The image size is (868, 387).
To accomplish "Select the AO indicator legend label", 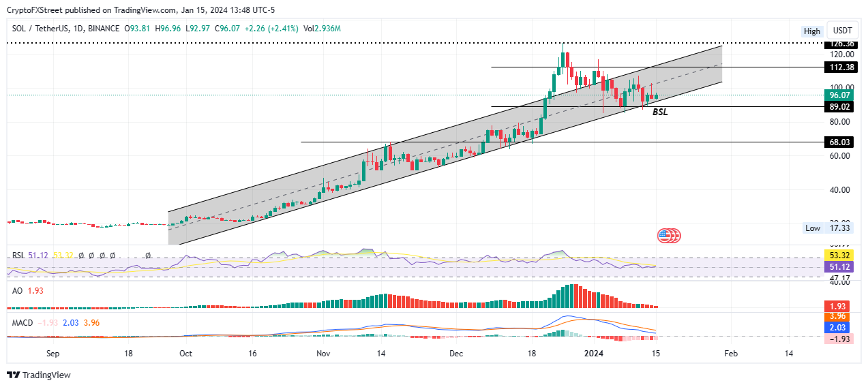I will pos(18,291).
